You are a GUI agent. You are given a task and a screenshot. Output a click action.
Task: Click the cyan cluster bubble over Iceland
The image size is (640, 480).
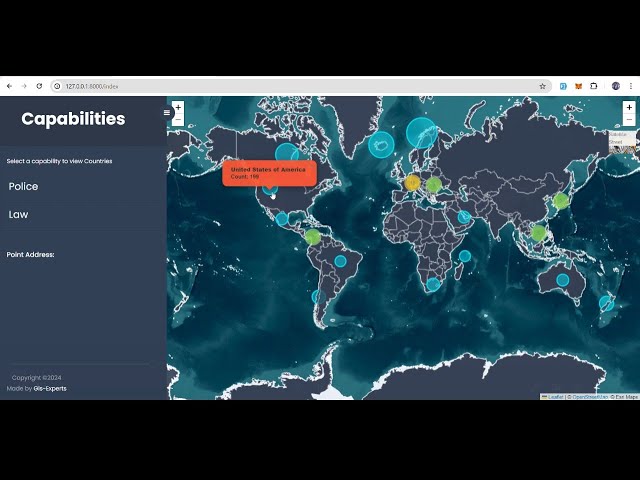[381, 144]
